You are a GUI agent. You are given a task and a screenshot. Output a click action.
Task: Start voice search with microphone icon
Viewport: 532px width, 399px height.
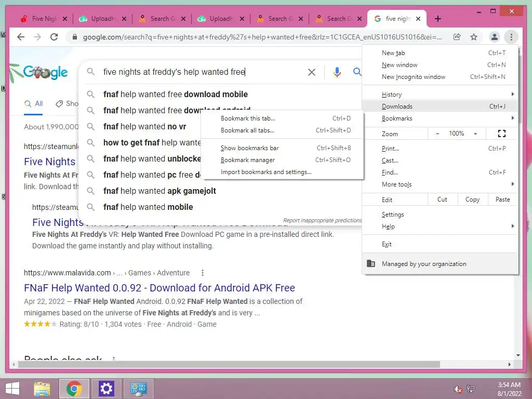point(337,72)
